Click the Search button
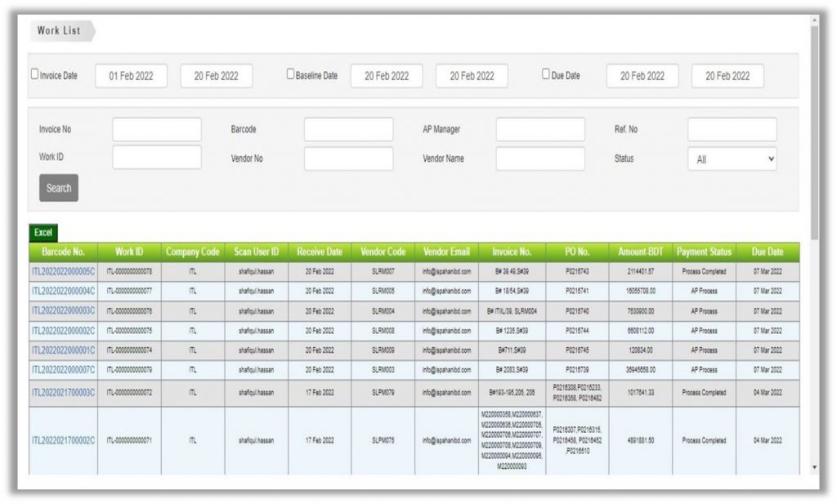Viewport: 837px width, 504px height. pyautogui.click(x=58, y=188)
